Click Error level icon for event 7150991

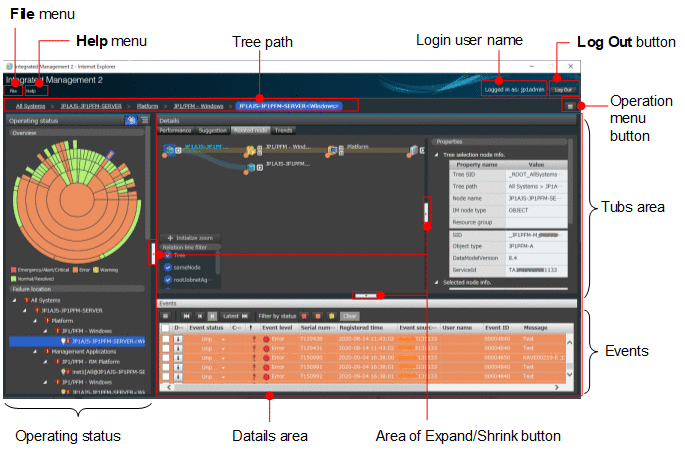[266, 367]
